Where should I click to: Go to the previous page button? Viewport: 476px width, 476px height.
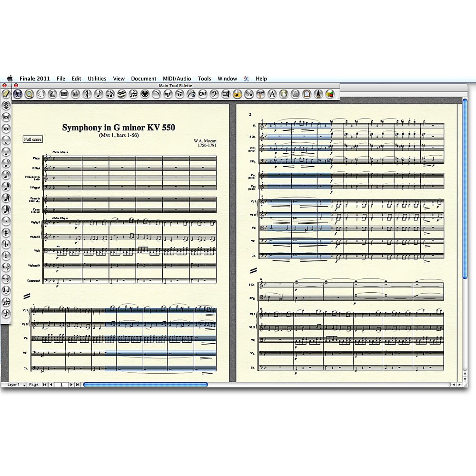[51, 385]
